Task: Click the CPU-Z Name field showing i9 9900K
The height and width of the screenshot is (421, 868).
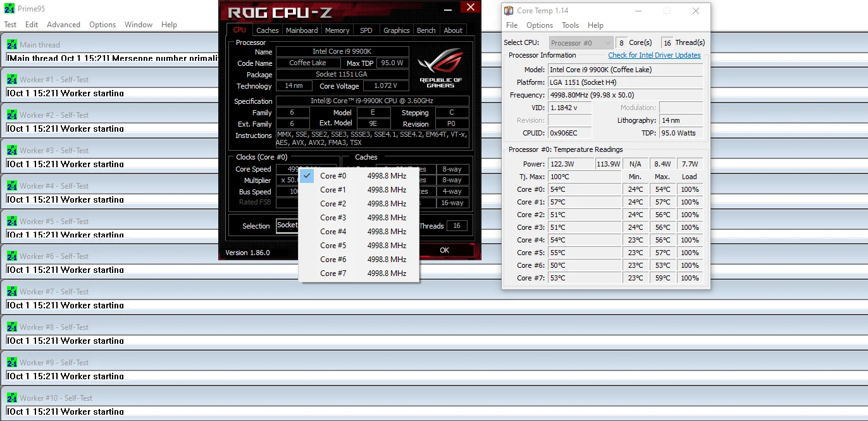Action: tap(342, 52)
